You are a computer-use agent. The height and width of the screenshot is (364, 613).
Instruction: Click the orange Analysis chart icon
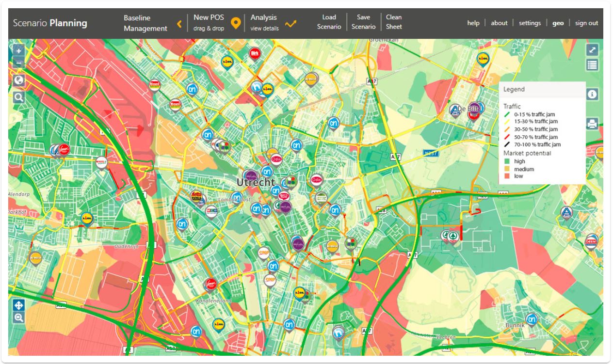(291, 23)
